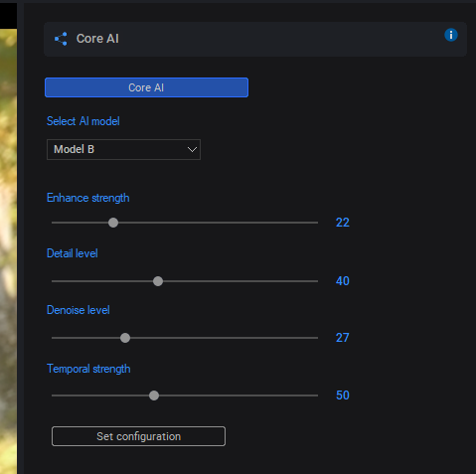Open the Select AI model dropdown
This screenshot has height=474, width=476.
(x=123, y=149)
